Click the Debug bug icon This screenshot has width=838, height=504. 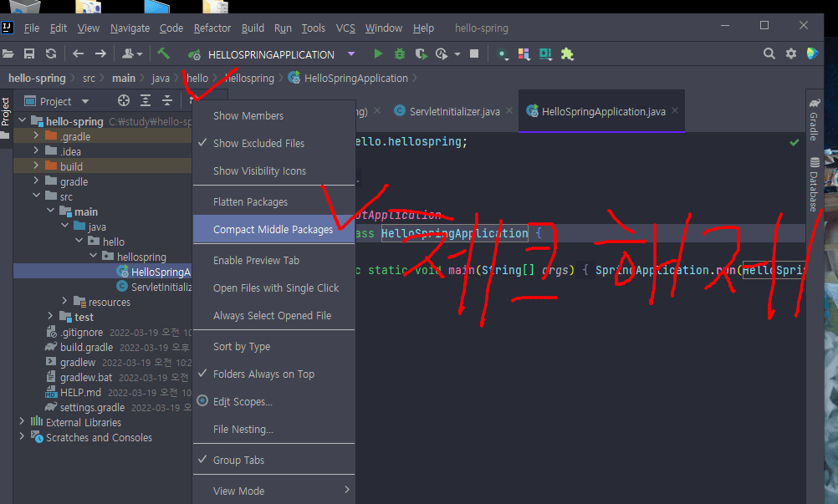pyautogui.click(x=400, y=54)
